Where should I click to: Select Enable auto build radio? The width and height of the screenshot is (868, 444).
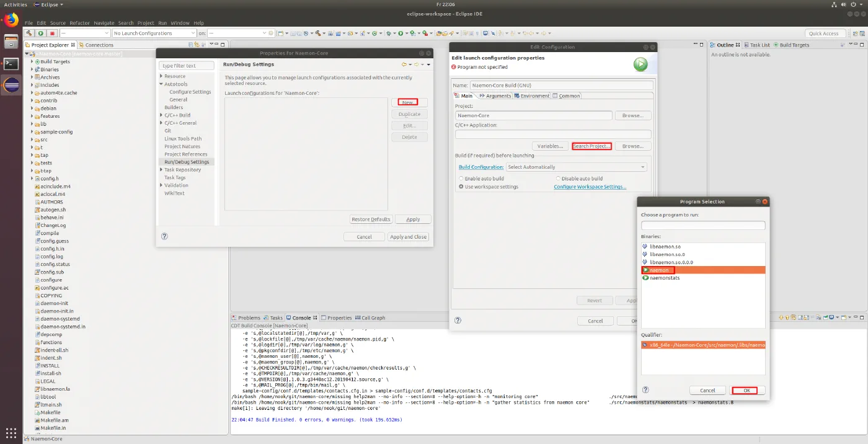[x=461, y=179]
